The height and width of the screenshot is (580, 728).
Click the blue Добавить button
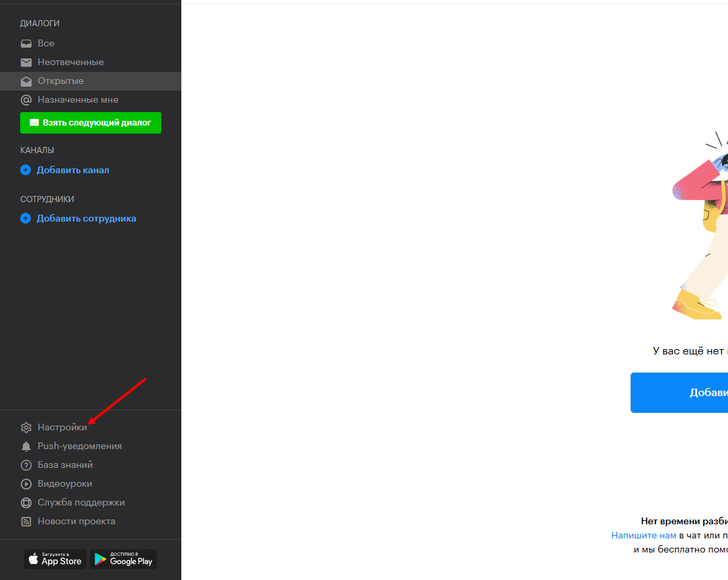click(x=679, y=393)
